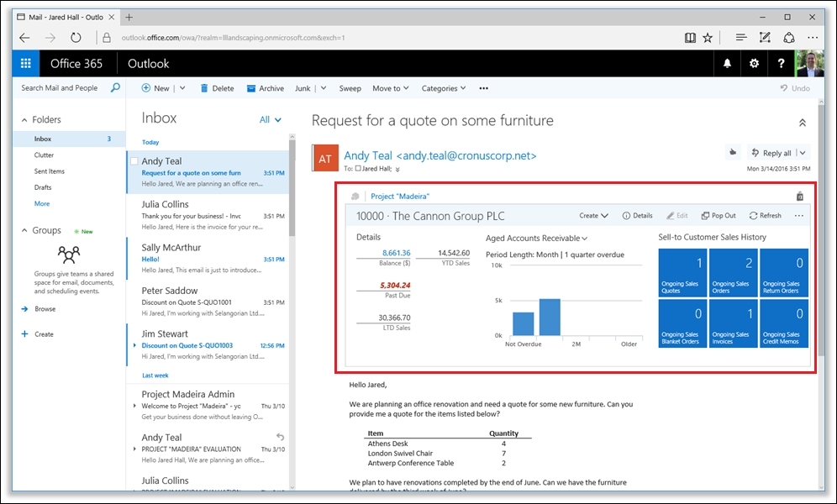Open the Move to dropdown
Screen dimensions: 837x504
pyautogui.click(x=391, y=88)
